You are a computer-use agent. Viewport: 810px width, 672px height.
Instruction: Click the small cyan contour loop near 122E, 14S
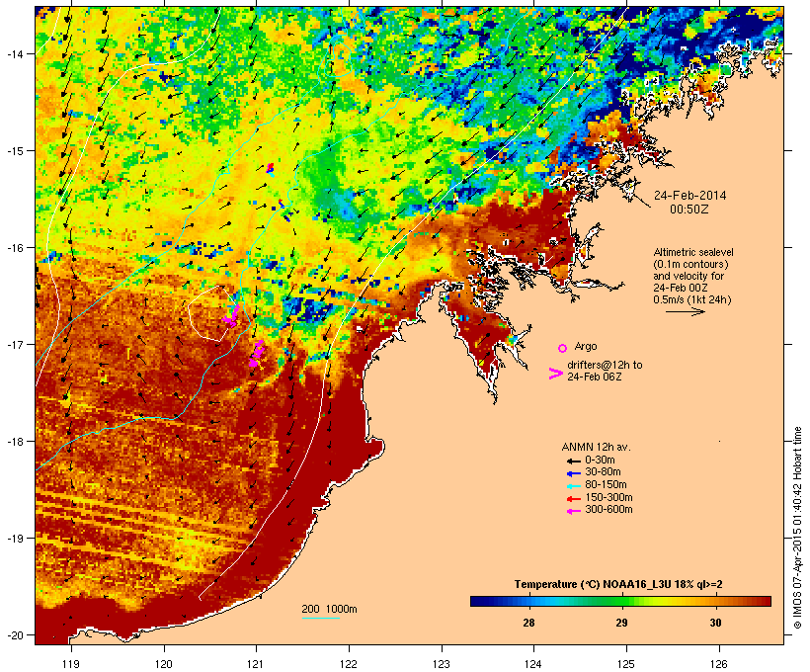pyautogui.click(x=341, y=58)
